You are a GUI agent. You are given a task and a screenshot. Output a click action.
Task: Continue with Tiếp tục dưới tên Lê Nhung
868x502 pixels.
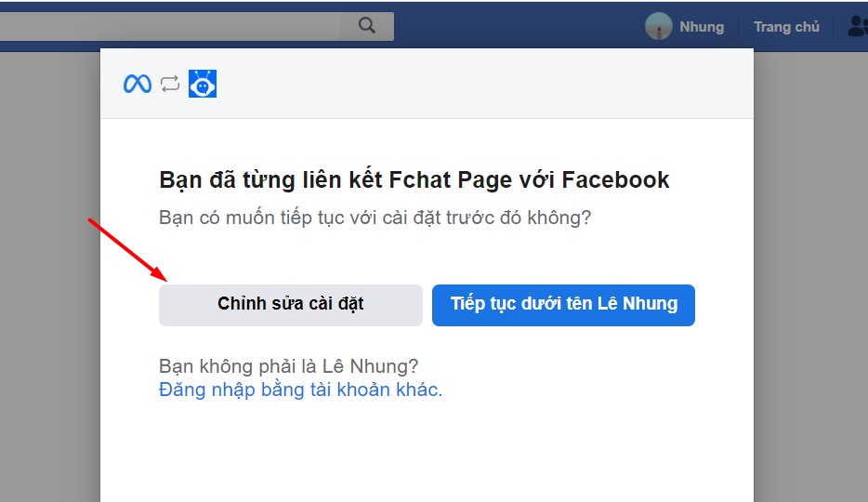tap(563, 304)
